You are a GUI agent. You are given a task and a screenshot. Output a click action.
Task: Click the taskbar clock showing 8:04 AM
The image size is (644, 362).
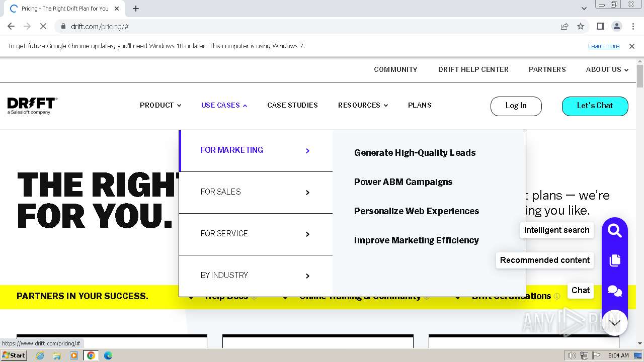pos(618,355)
